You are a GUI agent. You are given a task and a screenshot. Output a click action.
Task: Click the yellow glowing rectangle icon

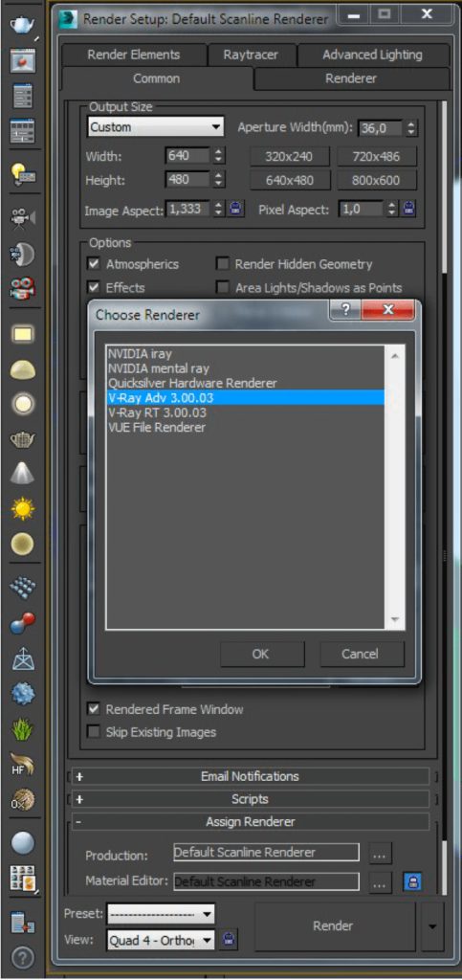pos(22,334)
